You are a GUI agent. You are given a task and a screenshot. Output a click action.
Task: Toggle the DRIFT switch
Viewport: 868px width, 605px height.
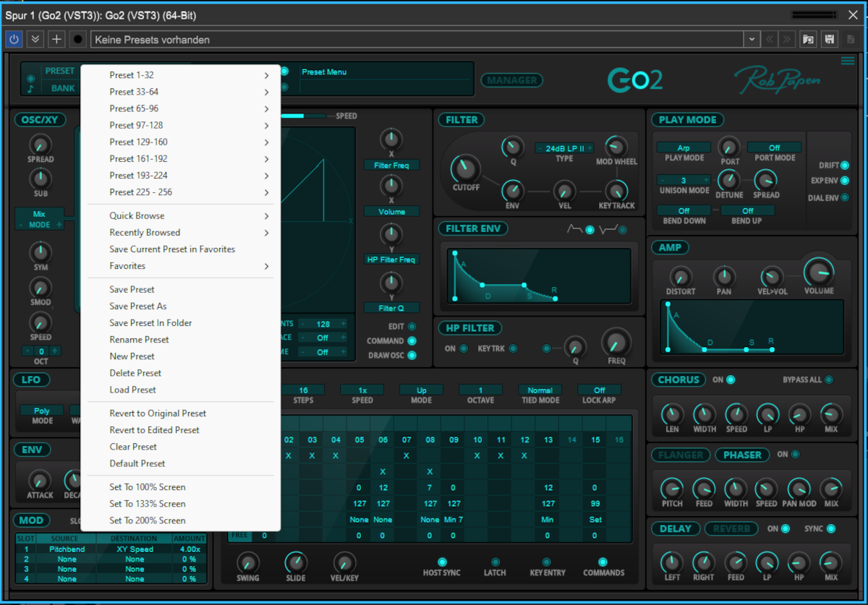point(844,166)
